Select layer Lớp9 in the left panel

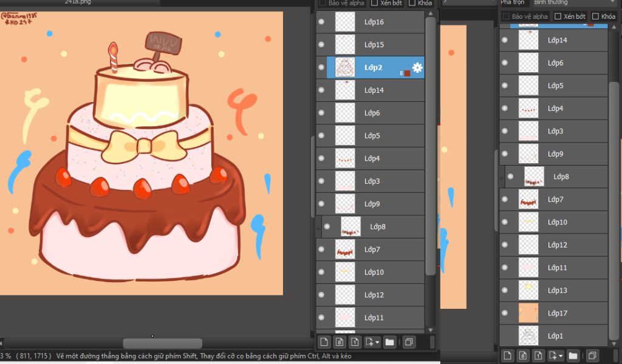(370, 204)
